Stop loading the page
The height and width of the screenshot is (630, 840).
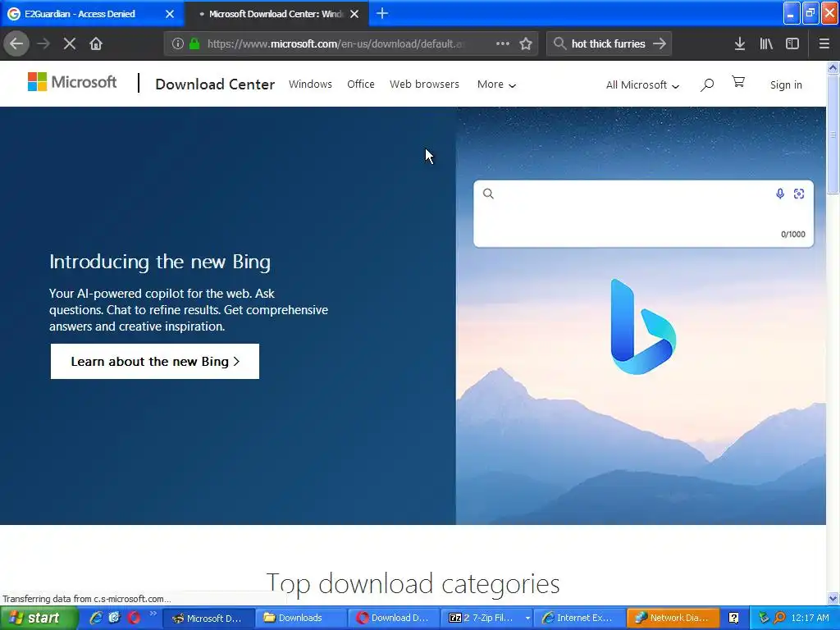70,43
